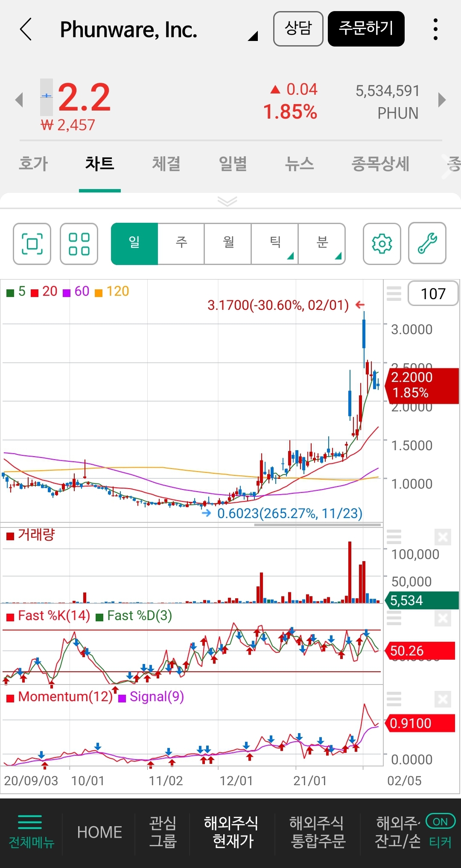Select 월 monthly chart period
Viewport: 461px width, 868px height.
pyautogui.click(x=228, y=244)
